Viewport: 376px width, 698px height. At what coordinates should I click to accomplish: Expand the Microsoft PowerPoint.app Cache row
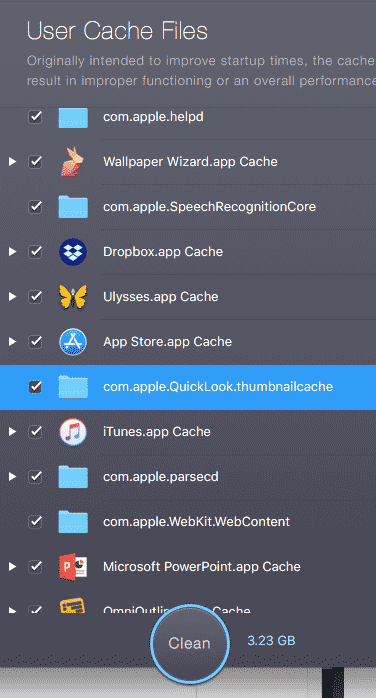pos(12,566)
